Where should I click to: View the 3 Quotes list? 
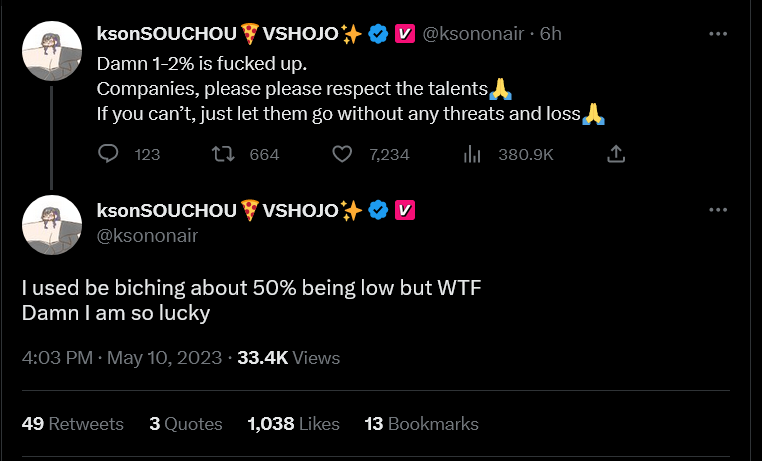[x=185, y=424]
